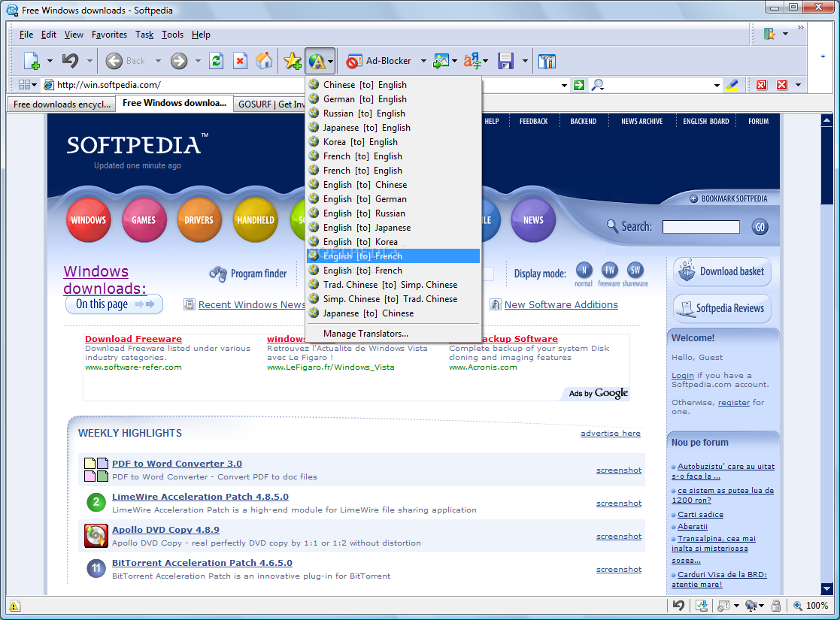Stop loading with the red X page icon
This screenshot has height=620, width=840.
tap(240, 61)
